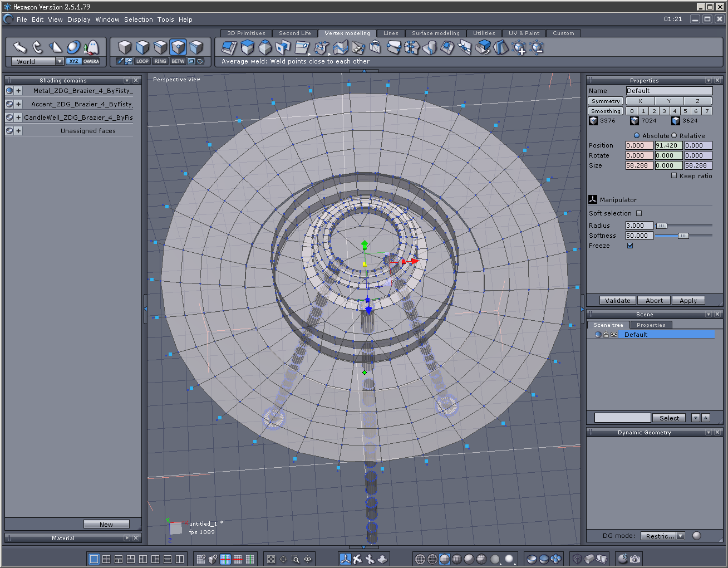Open the World coordinate dropdown

(38, 61)
